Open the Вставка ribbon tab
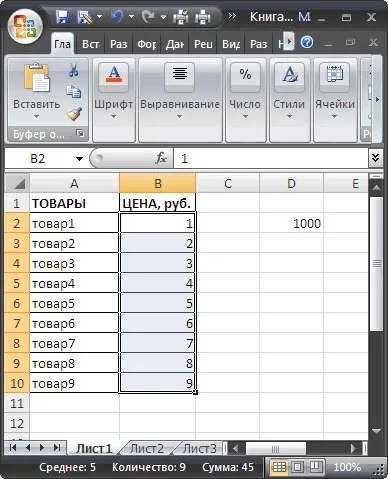388x479 pixels. tap(91, 44)
